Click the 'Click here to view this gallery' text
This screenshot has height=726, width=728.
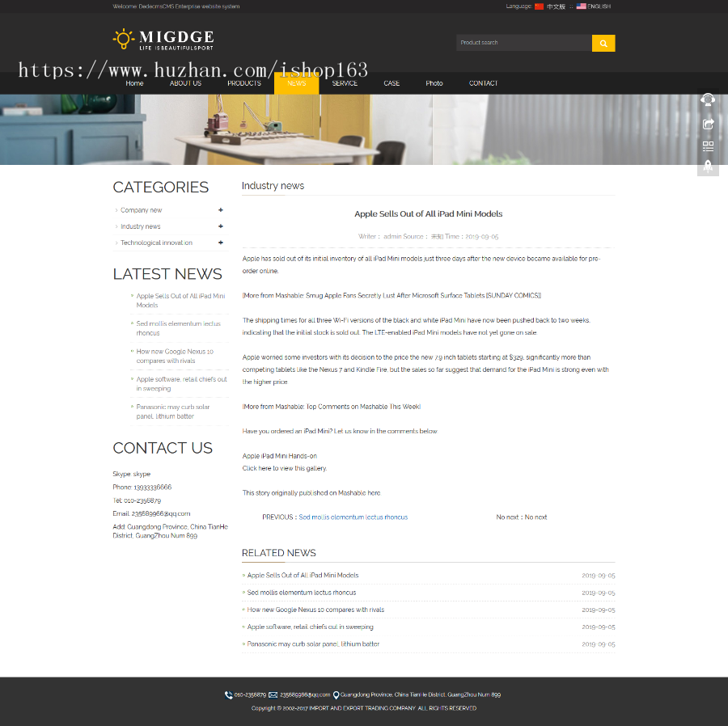284,469
